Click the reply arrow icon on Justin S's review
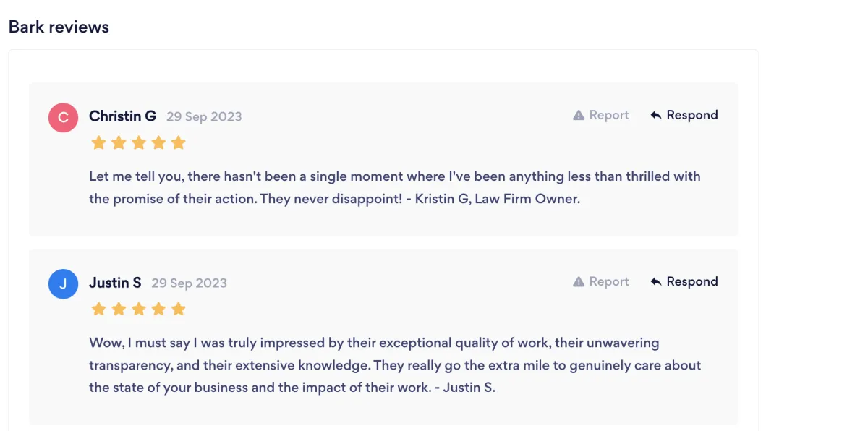The image size is (868, 431). (x=656, y=282)
